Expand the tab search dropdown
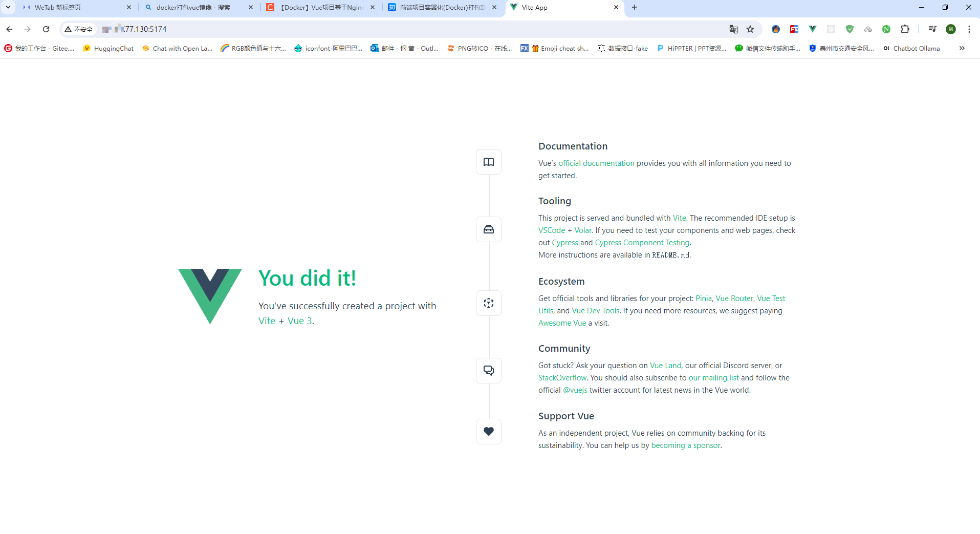The image size is (980, 534). [x=8, y=7]
